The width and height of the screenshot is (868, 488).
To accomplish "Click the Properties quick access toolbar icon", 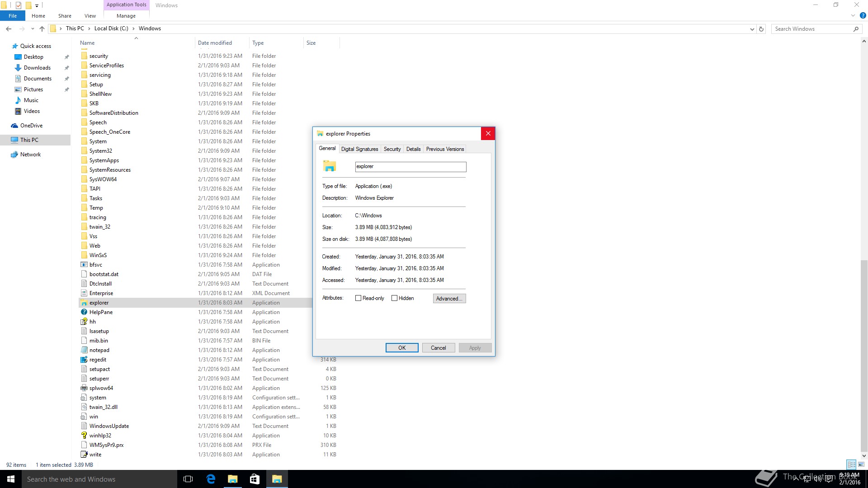I will [x=19, y=5].
